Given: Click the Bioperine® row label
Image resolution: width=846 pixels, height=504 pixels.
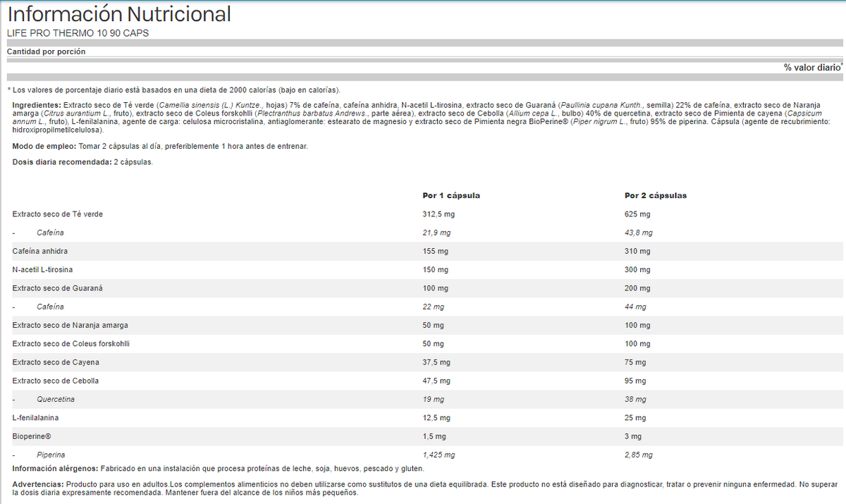Looking at the screenshot, I should (x=32, y=436).
